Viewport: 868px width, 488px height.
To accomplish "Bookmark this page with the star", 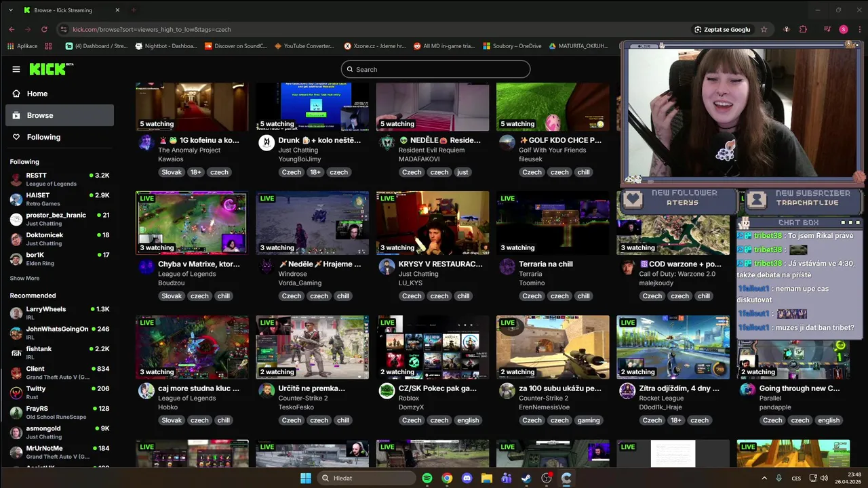I will pyautogui.click(x=764, y=29).
